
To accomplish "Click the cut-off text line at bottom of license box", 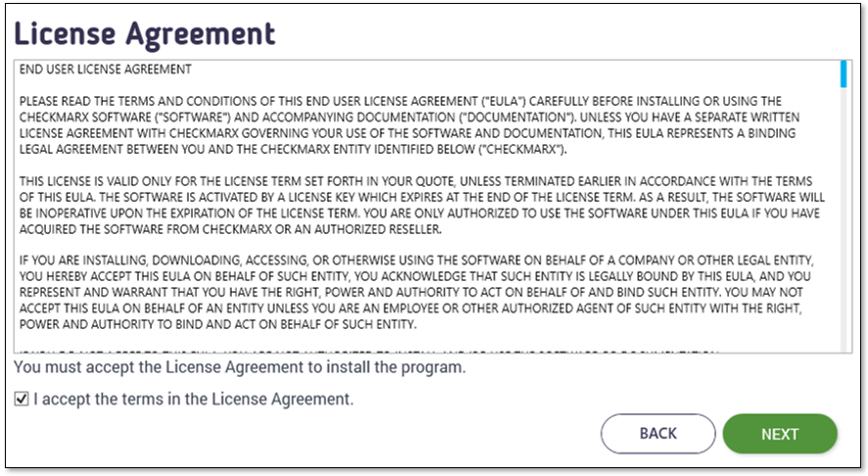I will pos(372,350).
